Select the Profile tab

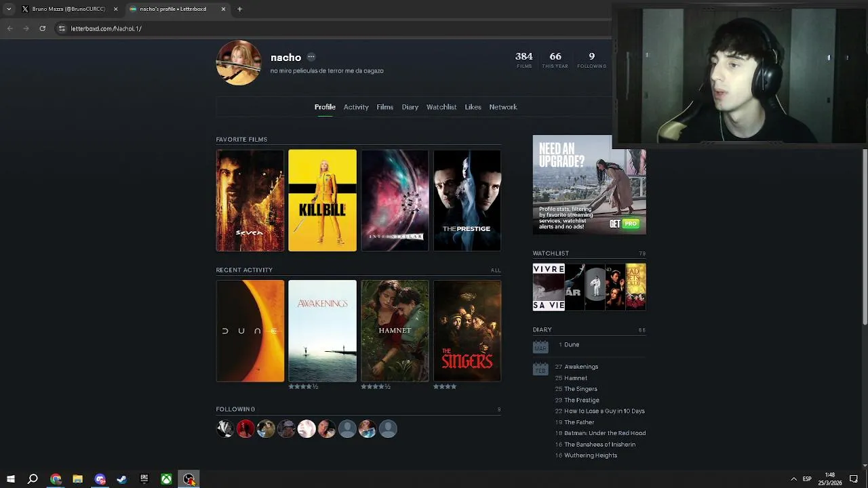tap(325, 107)
